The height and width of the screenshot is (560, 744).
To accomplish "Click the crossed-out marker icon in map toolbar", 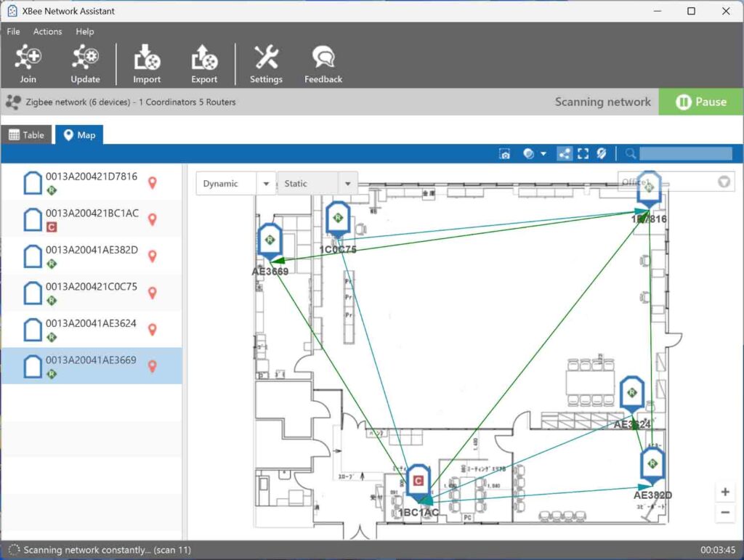I will [602, 154].
